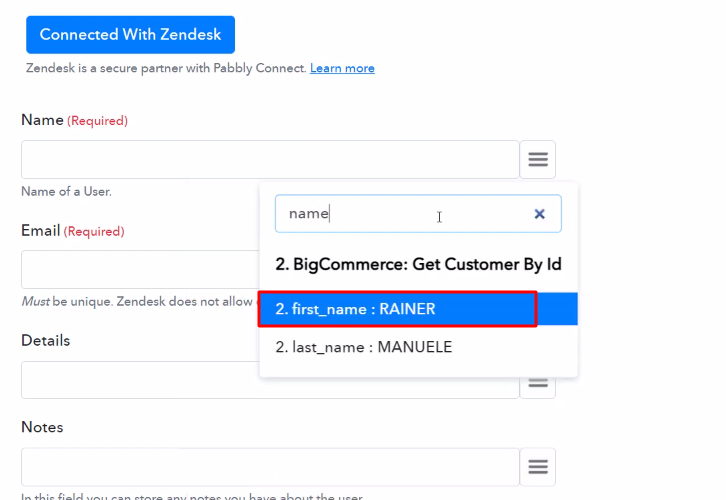726x500 pixels.
Task: Click the Connected With Zendesk button
Action: (x=131, y=35)
